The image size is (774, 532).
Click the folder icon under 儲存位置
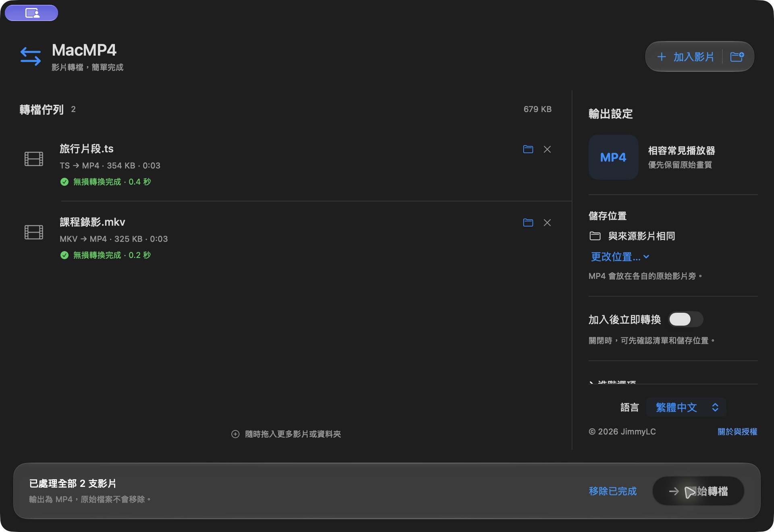595,236
